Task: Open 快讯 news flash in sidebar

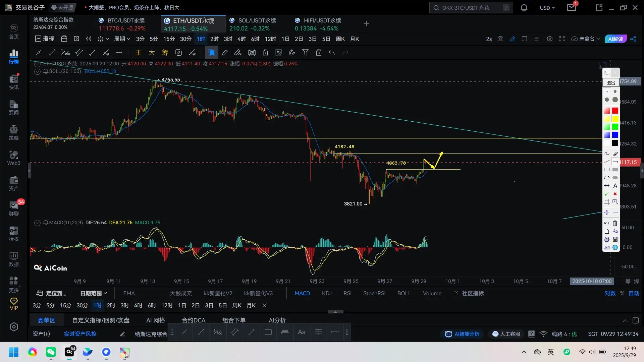Action: point(14,82)
